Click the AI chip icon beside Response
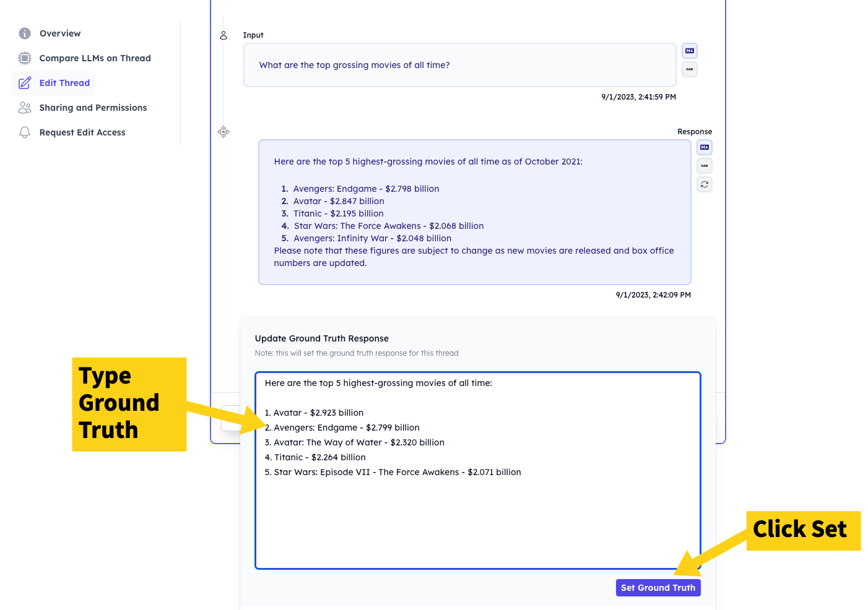This screenshot has height=610, width=868. [x=224, y=132]
